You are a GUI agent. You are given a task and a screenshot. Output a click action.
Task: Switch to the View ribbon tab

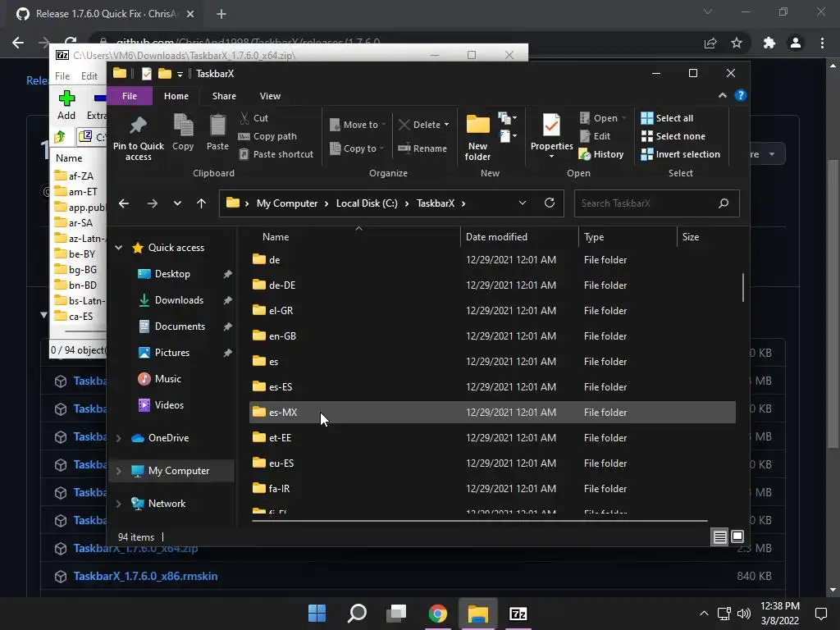coord(270,96)
